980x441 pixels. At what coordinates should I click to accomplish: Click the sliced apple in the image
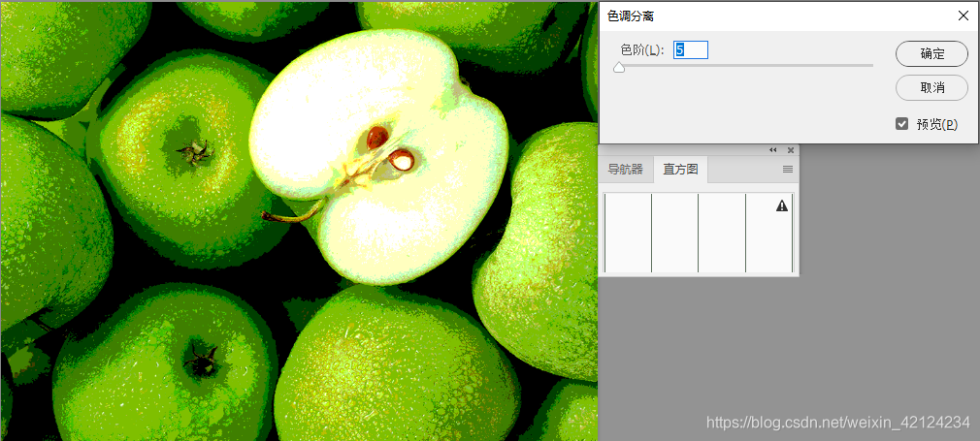[380, 155]
